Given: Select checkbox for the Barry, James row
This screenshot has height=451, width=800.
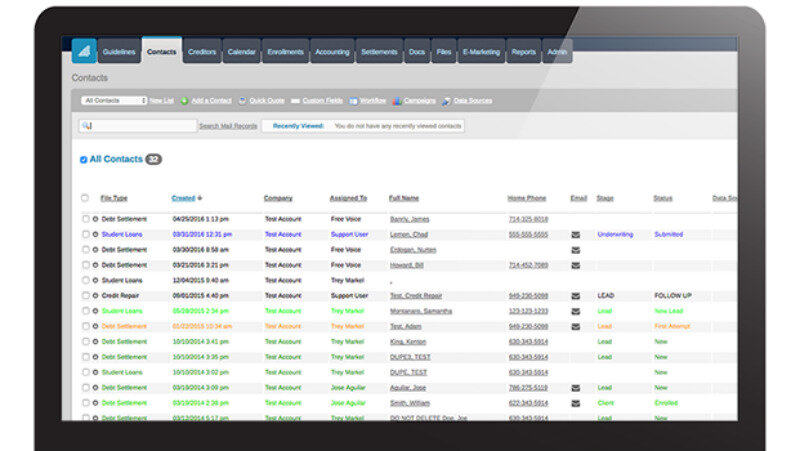Looking at the screenshot, I should pyautogui.click(x=84, y=219).
